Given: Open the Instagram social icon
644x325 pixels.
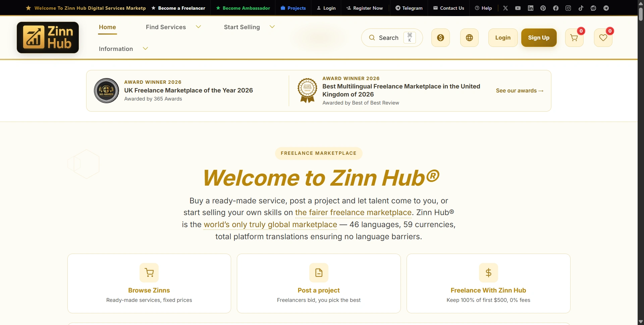Looking at the screenshot, I should (568, 8).
